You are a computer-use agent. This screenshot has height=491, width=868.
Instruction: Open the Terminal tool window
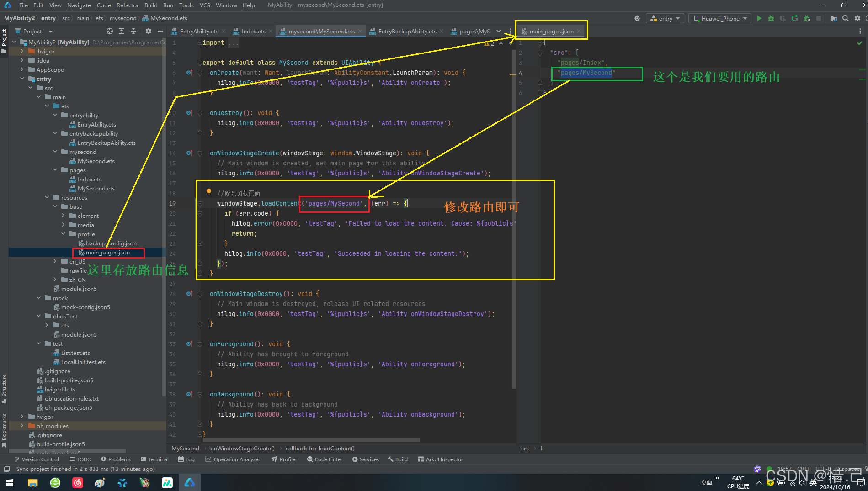point(154,459)
